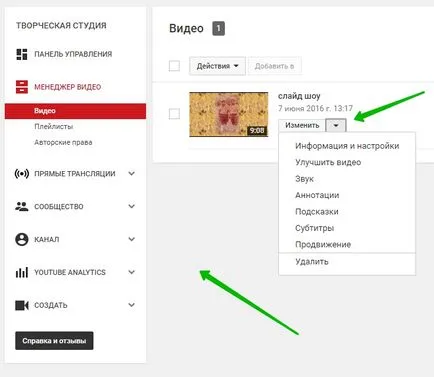The width and height of the screenshot is (434, 377).
Task: Click the КАНАЛ label
Action: tap(47, 239)
